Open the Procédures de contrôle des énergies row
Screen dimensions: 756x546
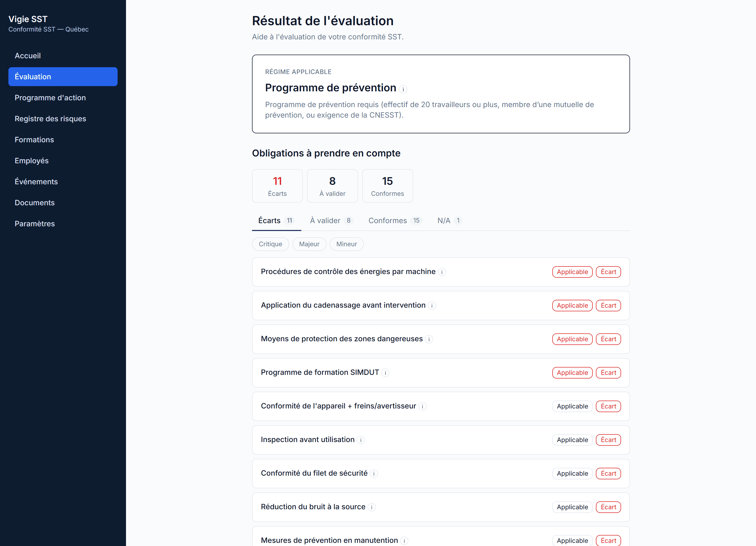441,272
